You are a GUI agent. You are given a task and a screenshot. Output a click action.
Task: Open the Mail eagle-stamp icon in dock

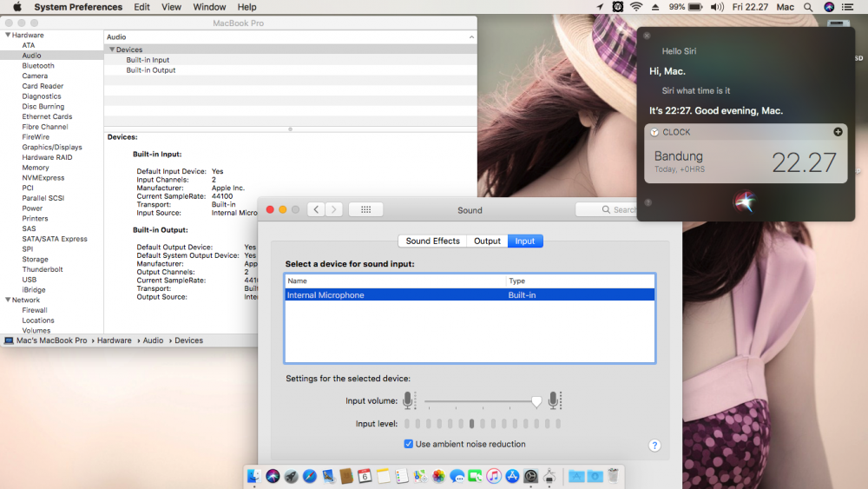click(328, 476)
